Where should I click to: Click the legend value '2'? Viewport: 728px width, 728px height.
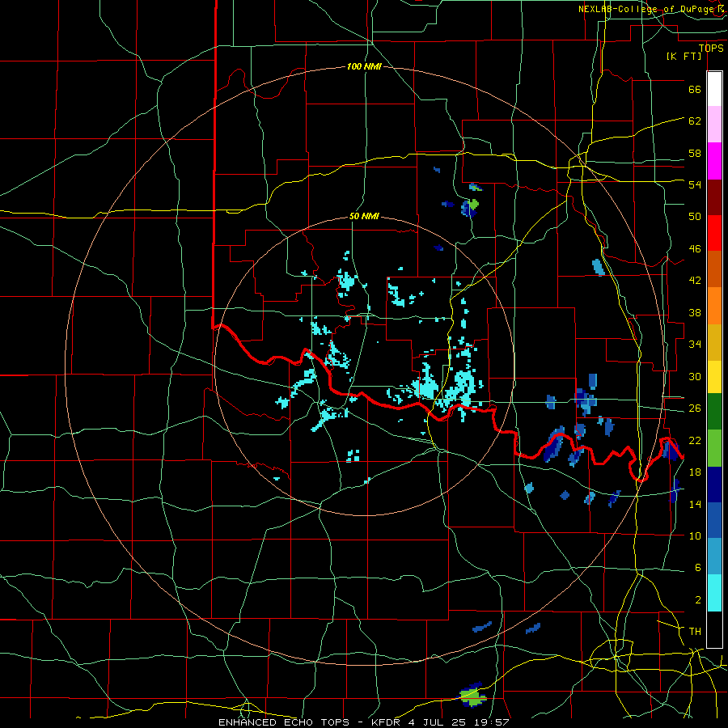coord(698,600)
